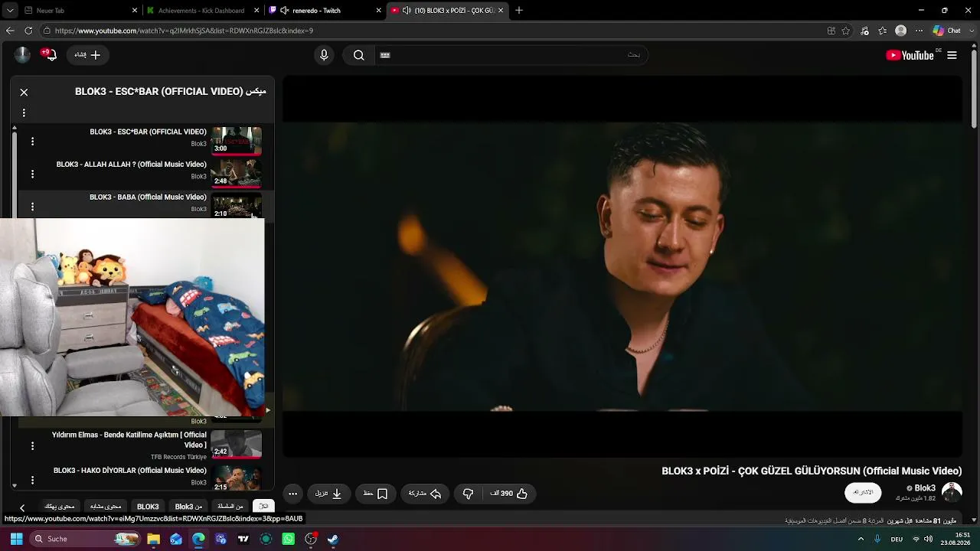The image size is (980, 551).
Task: Open YouTube notifications bell
Action: point(50,55)
